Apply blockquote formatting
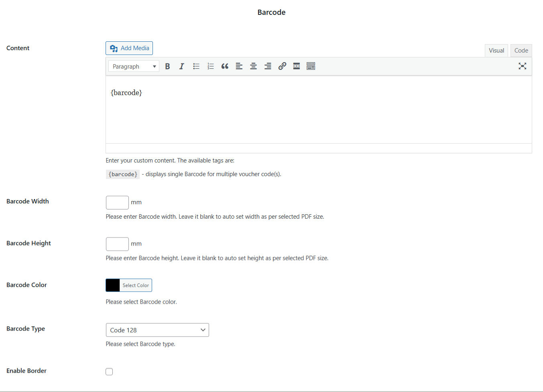Viewport: 543px width, 392px height. point(225,66)
